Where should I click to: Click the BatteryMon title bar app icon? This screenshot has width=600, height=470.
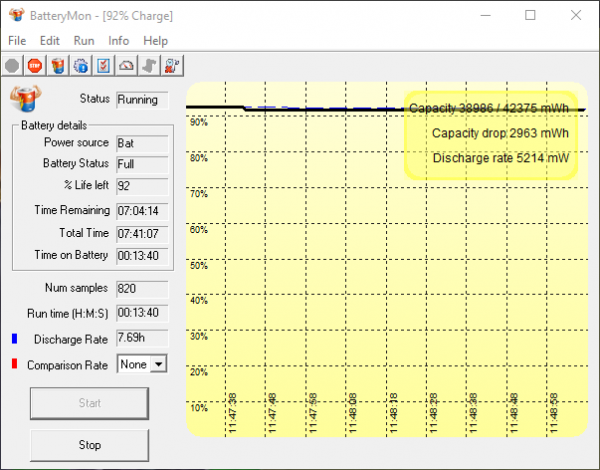(x=17, y=15)
